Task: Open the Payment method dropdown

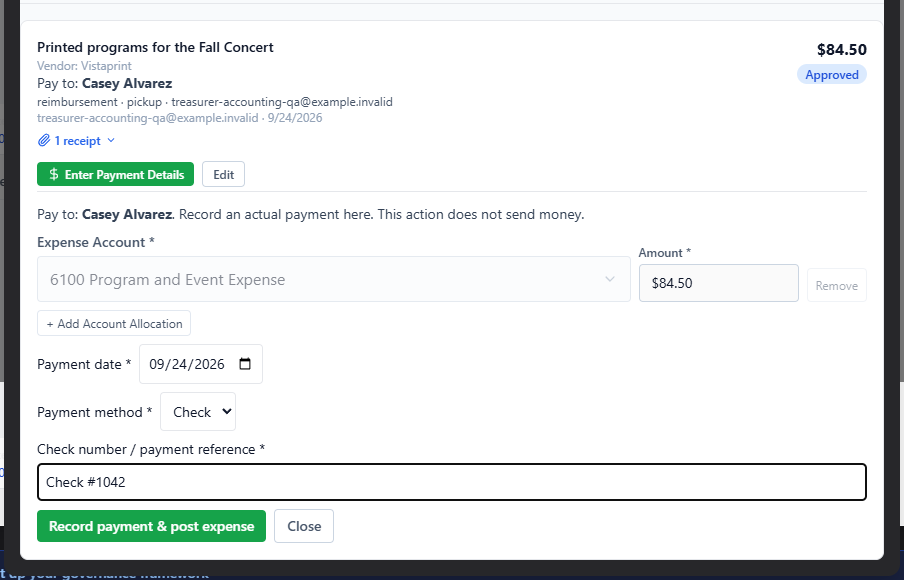Action: (198, 412)
